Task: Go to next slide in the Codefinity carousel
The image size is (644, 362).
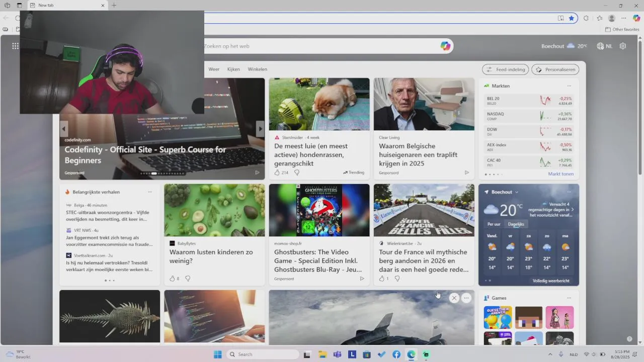Action: point(260,129)
